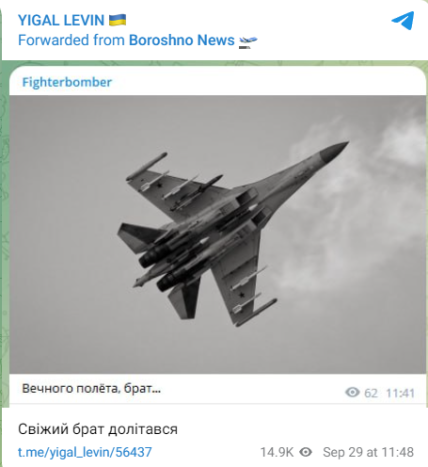Open the Boroshno News forwarded source
This screenshot has width=428, height=467.
[182, 40]
